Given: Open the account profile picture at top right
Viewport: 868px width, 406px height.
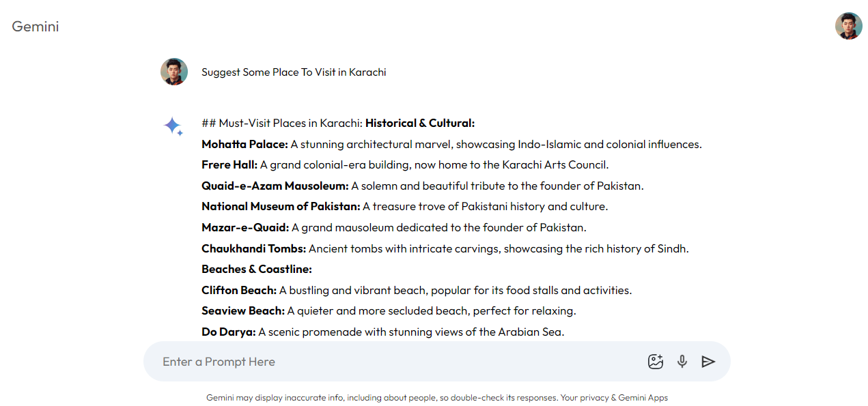Looking at the screenshot, I should click(848, 26).
